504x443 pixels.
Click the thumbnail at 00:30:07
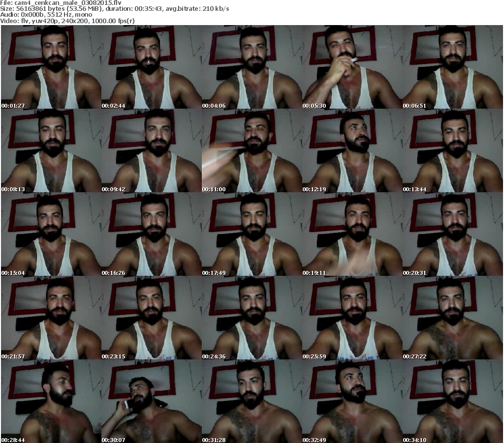pos(152,401)
